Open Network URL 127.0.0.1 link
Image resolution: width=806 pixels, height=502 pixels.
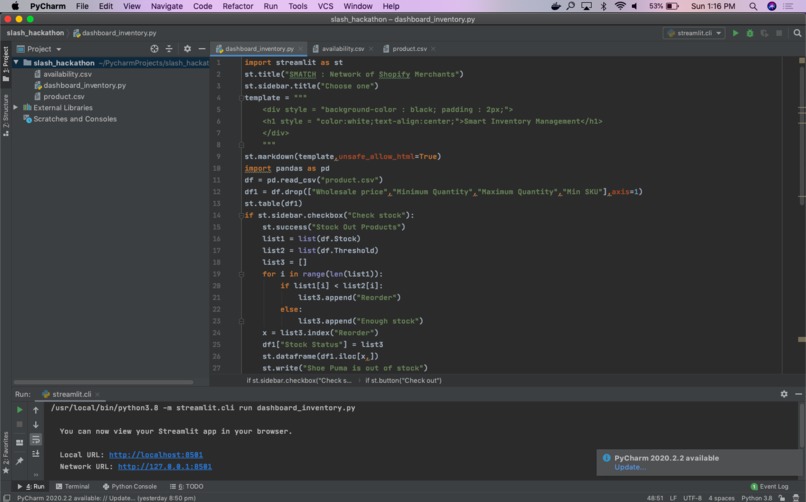coord(165,467)
